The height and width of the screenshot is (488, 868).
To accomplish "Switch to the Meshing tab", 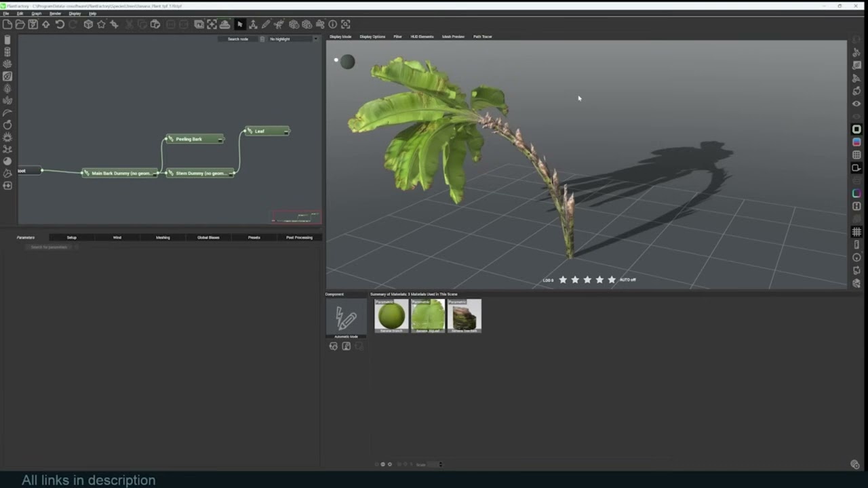I will (x=163, y=237).
